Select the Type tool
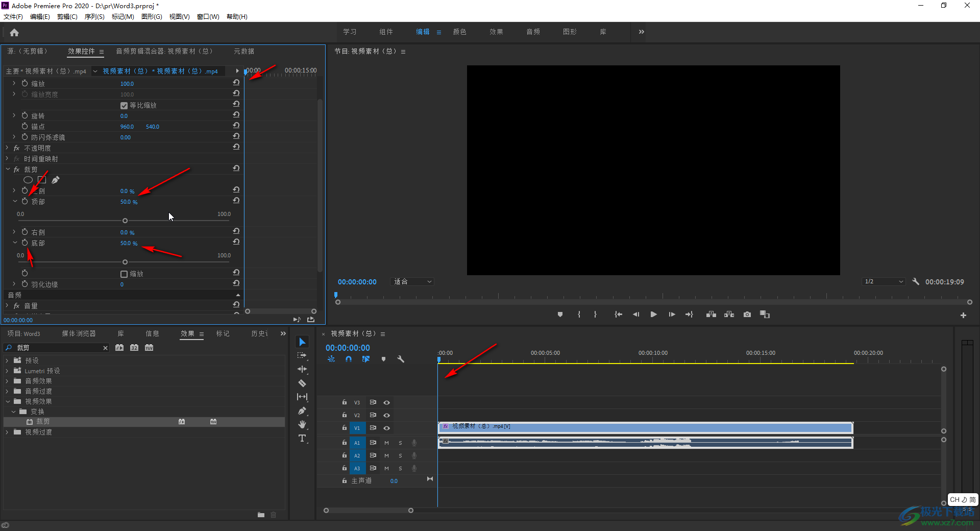 (302, 439)
